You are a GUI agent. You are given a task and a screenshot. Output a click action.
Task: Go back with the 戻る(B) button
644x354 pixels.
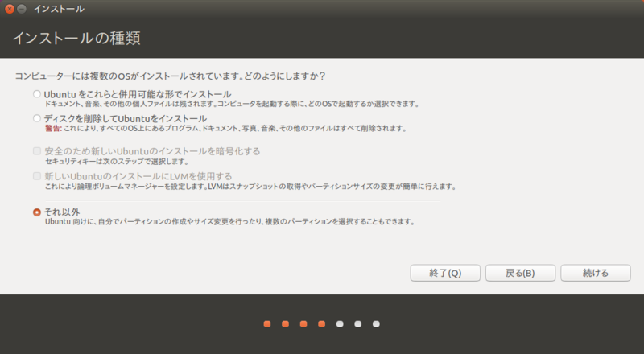click(520, 273)
